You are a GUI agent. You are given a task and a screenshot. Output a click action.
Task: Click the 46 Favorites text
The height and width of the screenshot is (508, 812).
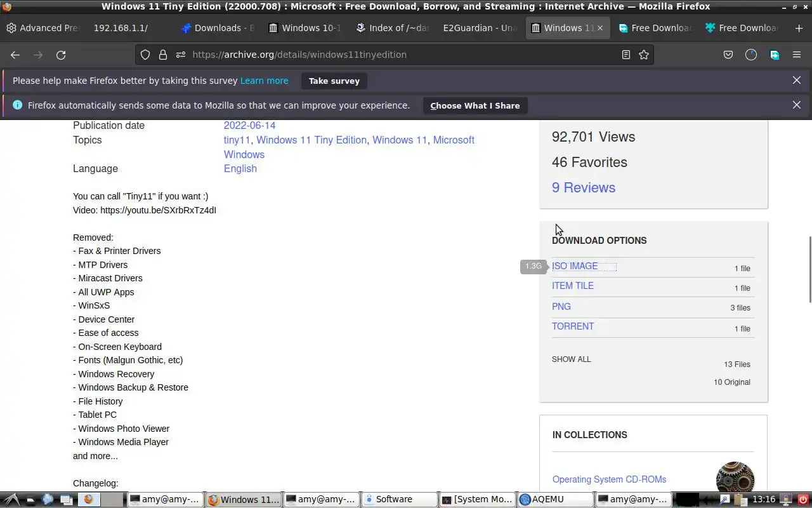point(589,162)
